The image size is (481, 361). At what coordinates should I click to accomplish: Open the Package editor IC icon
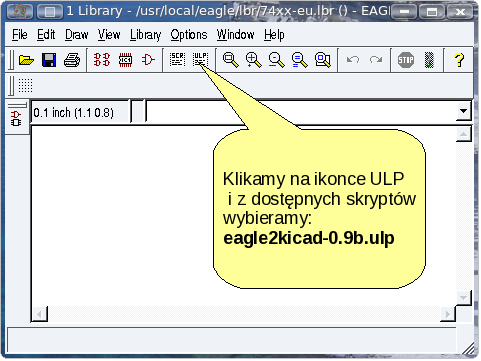(x=125, y=60)
